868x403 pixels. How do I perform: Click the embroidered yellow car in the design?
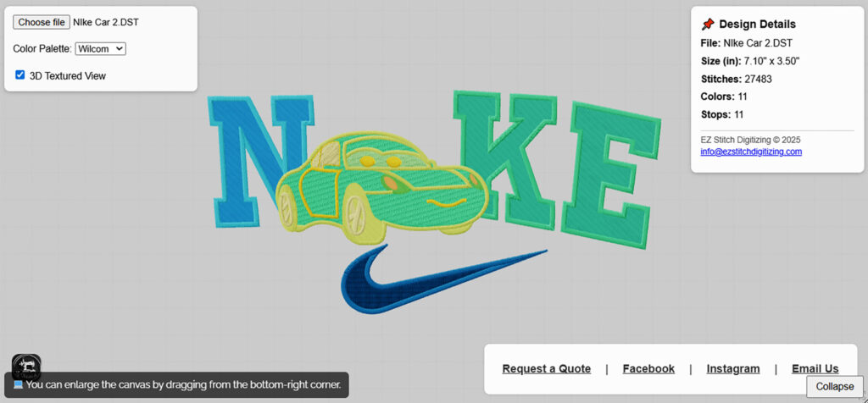[x=373, y=186]
